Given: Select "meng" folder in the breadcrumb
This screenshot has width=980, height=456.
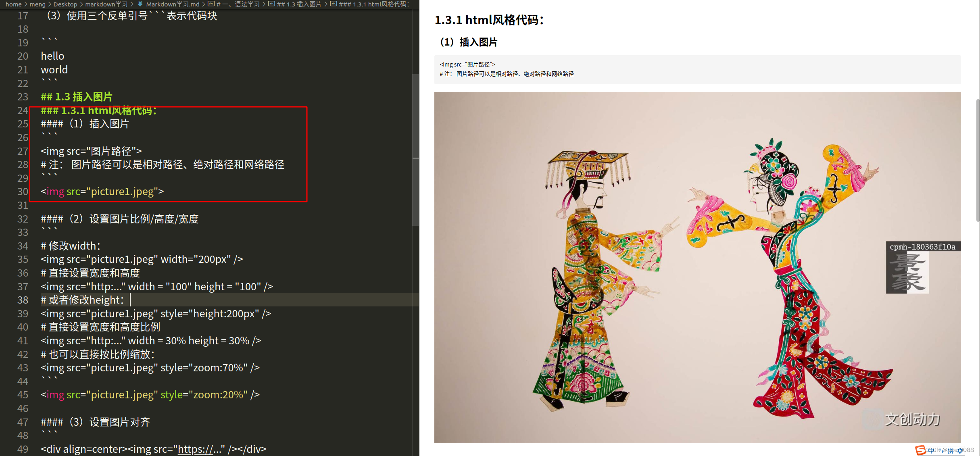Looking at the screenshot, I should (x=38, y=4).
